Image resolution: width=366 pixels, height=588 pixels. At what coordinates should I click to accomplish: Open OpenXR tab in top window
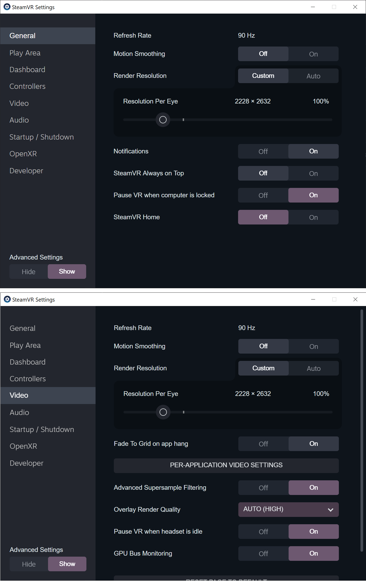[48, 154]
